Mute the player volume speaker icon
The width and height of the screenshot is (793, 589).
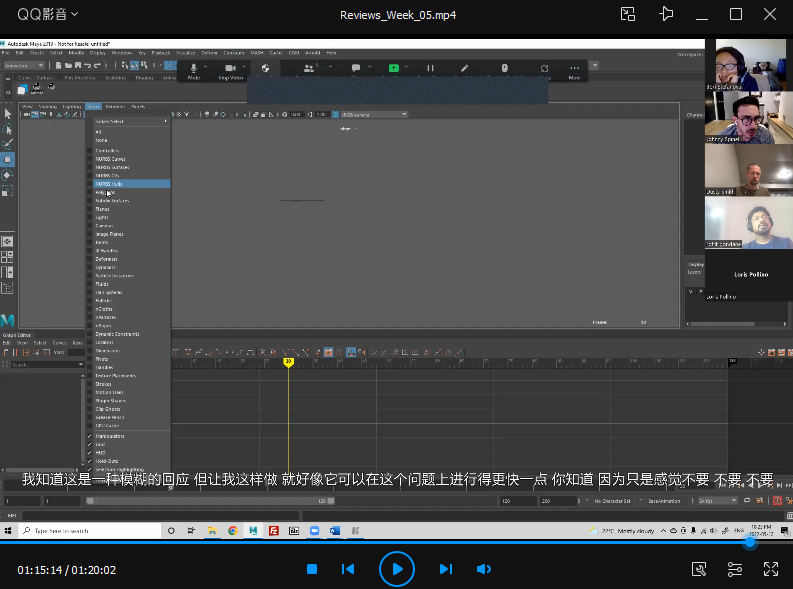tap(484, 569)
